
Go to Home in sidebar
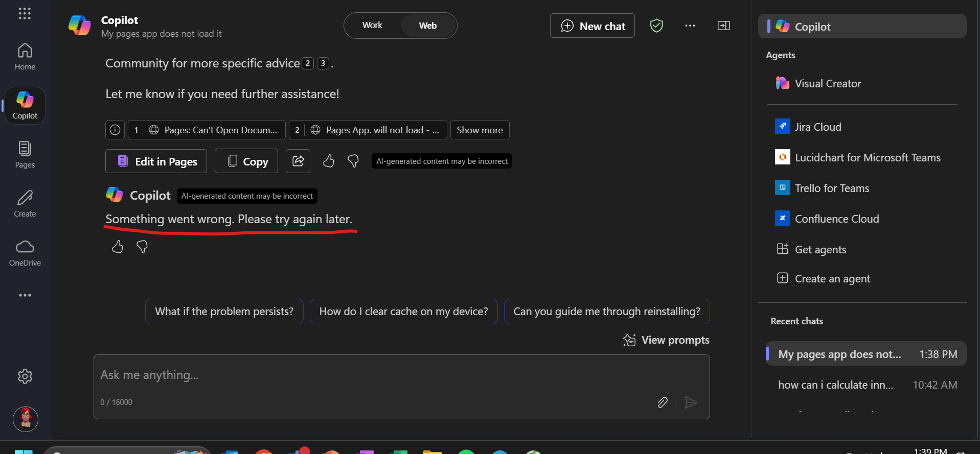pyautogui.click(x=25, y=56)
